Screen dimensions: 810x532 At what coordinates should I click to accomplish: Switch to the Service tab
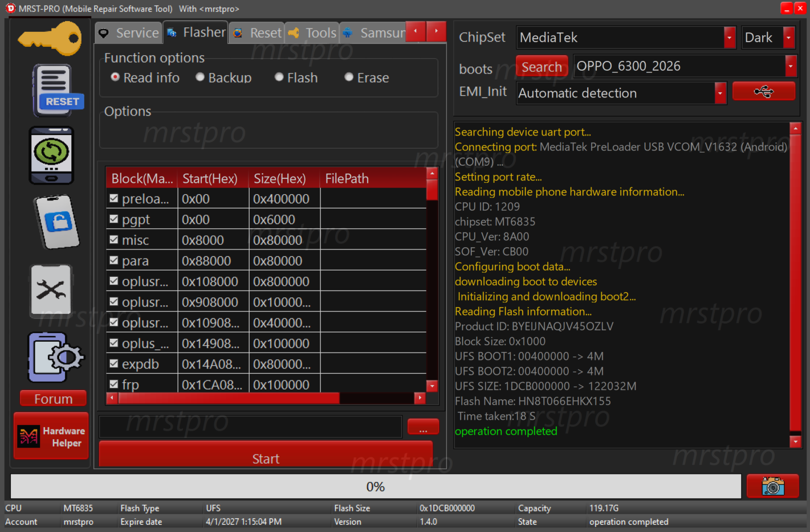coord(128,33)
